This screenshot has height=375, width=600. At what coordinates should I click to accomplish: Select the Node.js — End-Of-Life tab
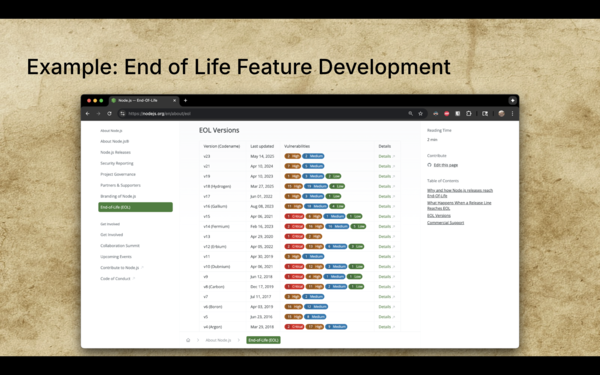pyautogui.click(x=144, y=101)
